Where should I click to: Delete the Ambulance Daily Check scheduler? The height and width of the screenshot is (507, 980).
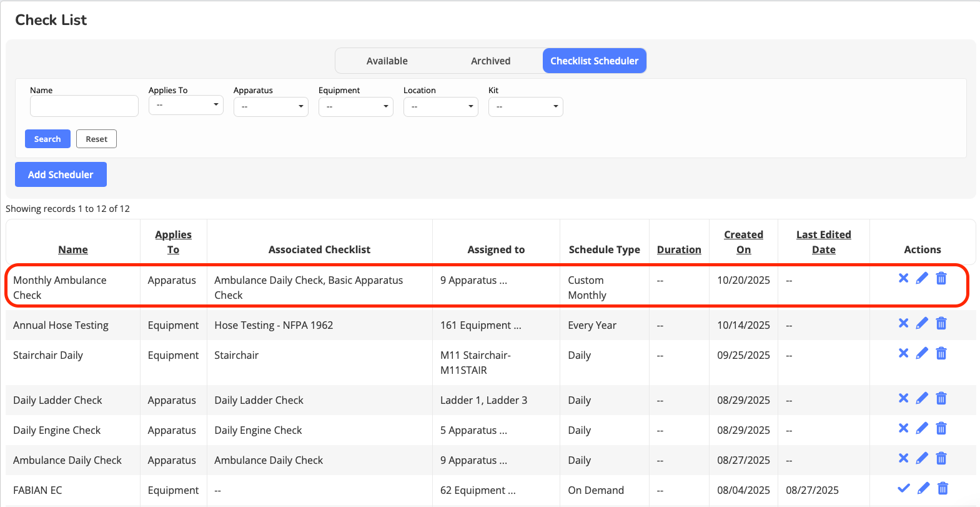point(941,458)
